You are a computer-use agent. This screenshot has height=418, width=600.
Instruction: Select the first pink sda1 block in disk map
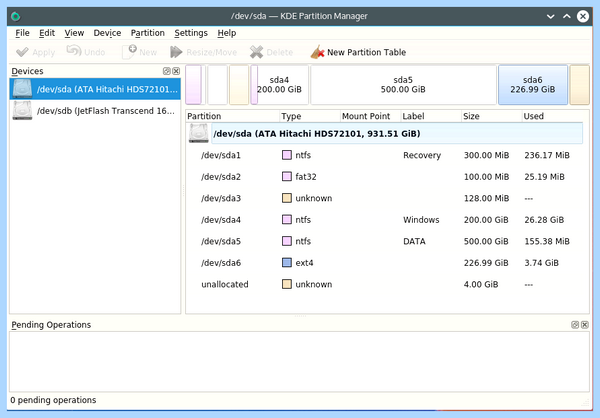(x=194, y=85)
